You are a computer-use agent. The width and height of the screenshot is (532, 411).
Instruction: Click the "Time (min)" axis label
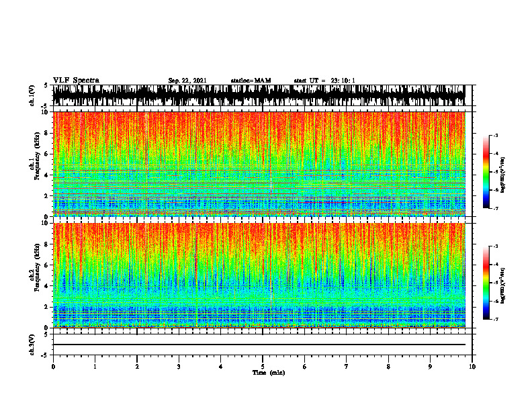pos(269,373)
